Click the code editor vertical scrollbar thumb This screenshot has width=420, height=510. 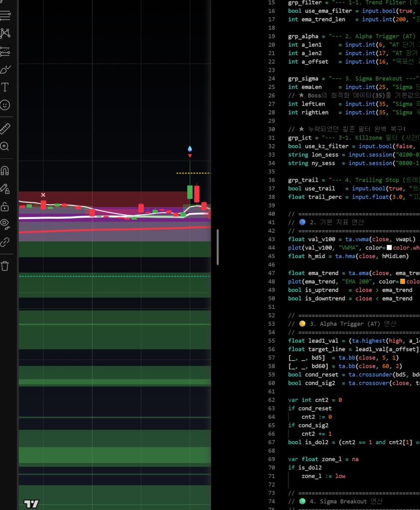pyautogui.click(x=217, y=247)
